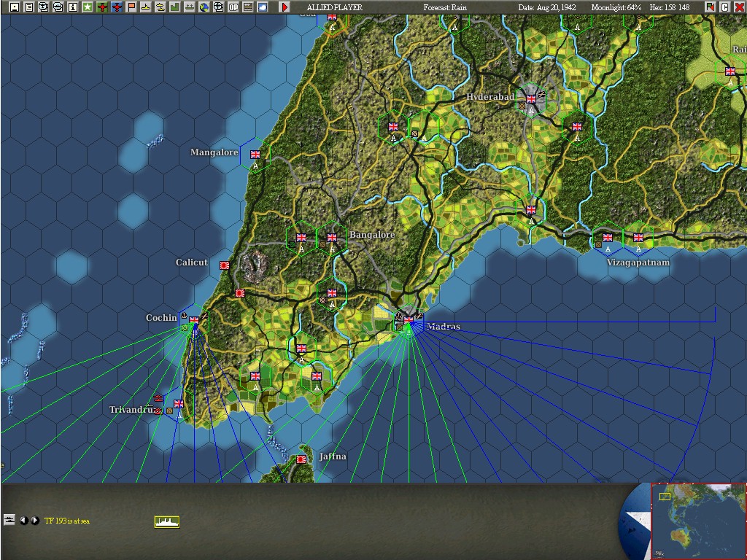Select red plane on green background icon
The height and width of the screenshot is (560, 747).
pyautogui.click(x=102, y=7)
